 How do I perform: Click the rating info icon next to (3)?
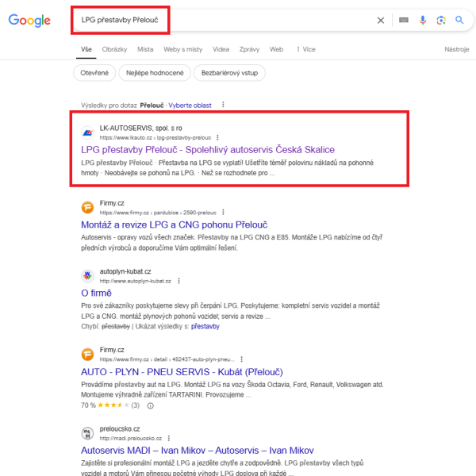point(150,405)
